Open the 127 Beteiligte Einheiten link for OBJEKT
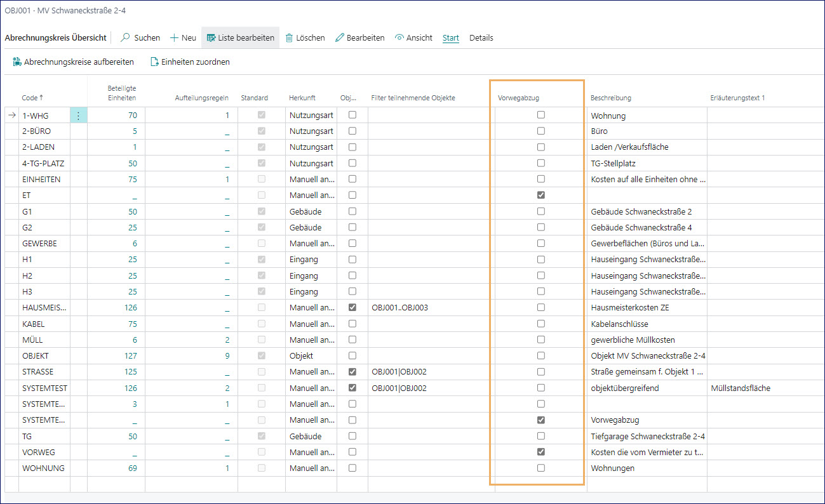 coord(130,356)
